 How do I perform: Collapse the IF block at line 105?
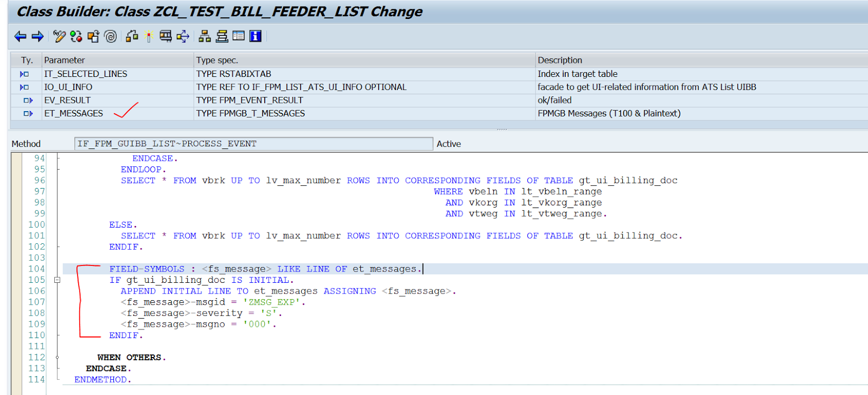click(x=57, y=280)
